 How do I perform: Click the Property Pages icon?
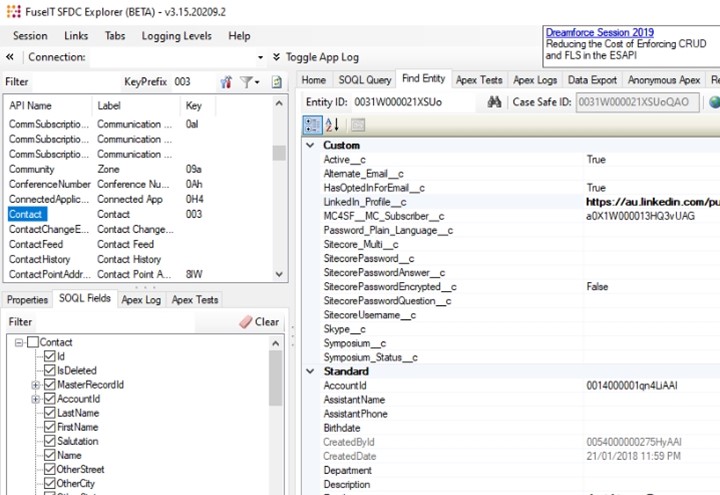(358, 125)
